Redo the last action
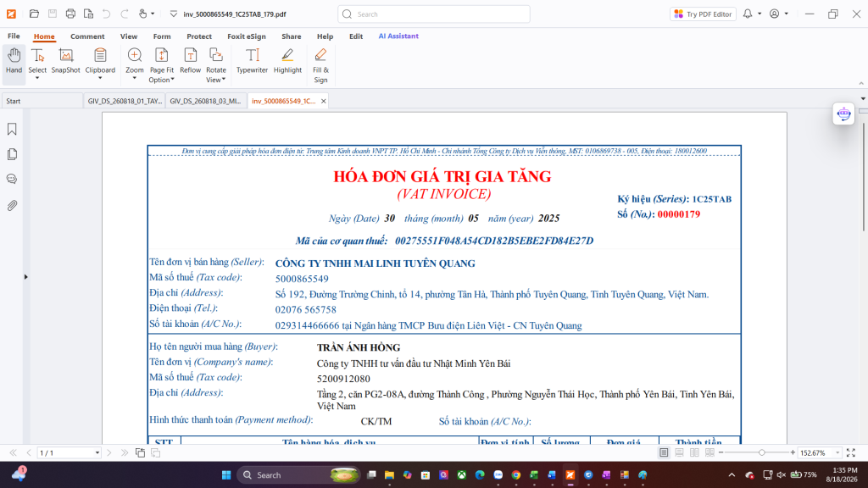This screenshot has width=868, height=488. coord(125,14)
